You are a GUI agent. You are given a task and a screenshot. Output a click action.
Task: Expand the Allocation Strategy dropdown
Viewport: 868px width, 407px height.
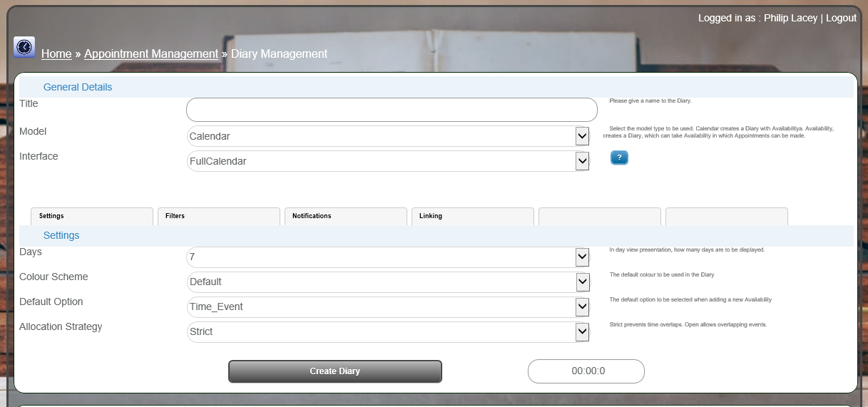pos(388,331)
